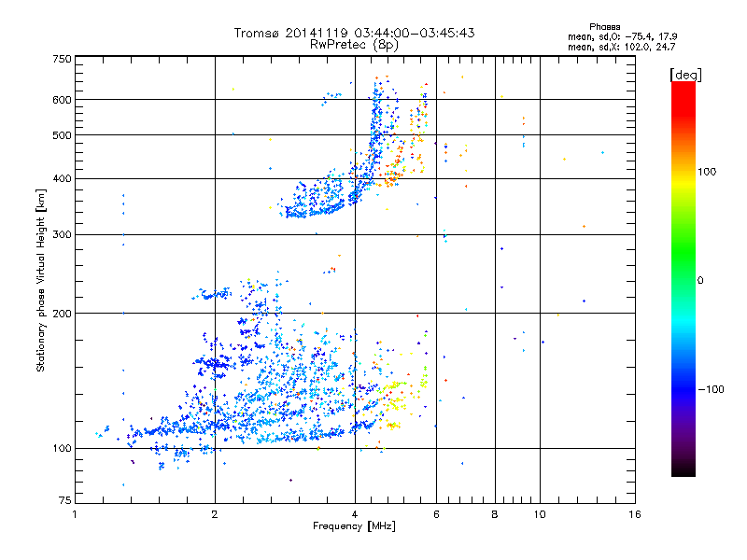The width and height of the screenshot is (747, 560).
Task: Click the x-axis tick label '16'
Action: point(635,514)
